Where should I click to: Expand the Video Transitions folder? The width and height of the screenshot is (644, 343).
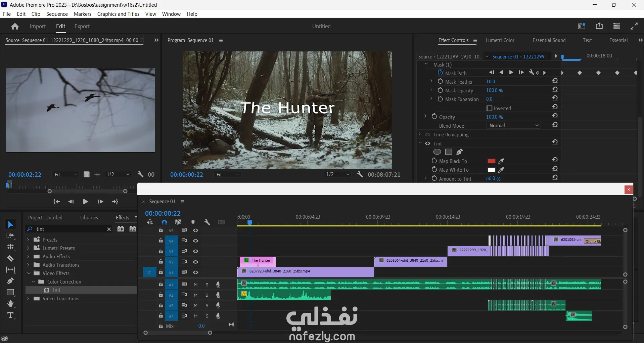pyautogui.click(x=28, y=298)
